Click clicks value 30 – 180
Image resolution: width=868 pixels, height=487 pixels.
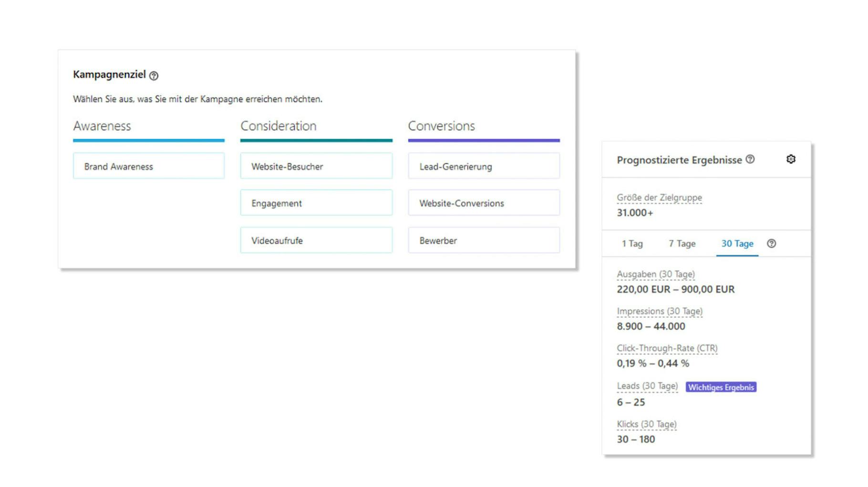(x=636, y=439)
